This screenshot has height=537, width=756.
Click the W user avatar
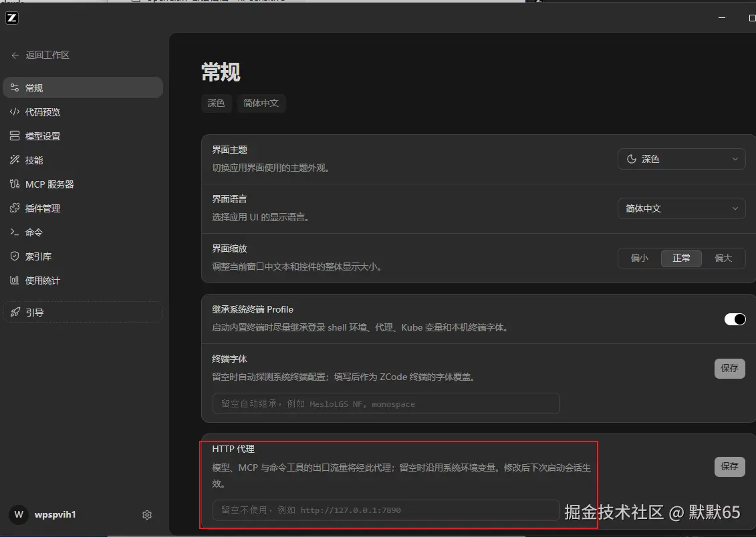[19, 514]
